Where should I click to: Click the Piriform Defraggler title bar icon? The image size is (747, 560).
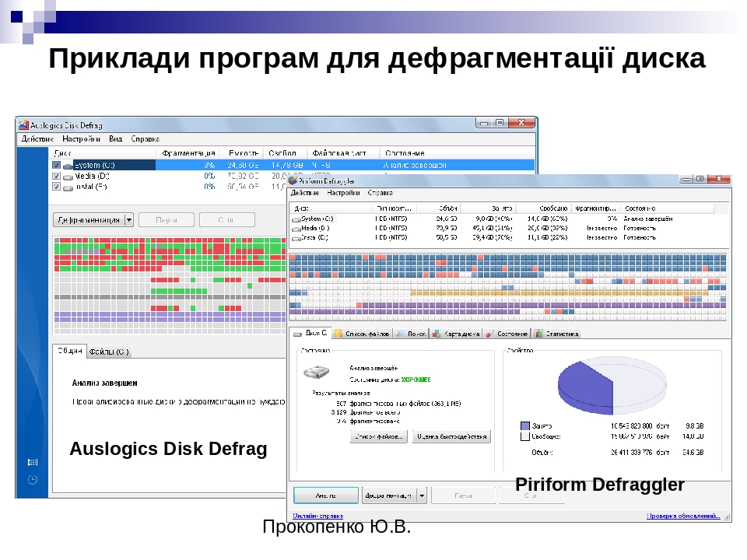(x=293, y=180)
